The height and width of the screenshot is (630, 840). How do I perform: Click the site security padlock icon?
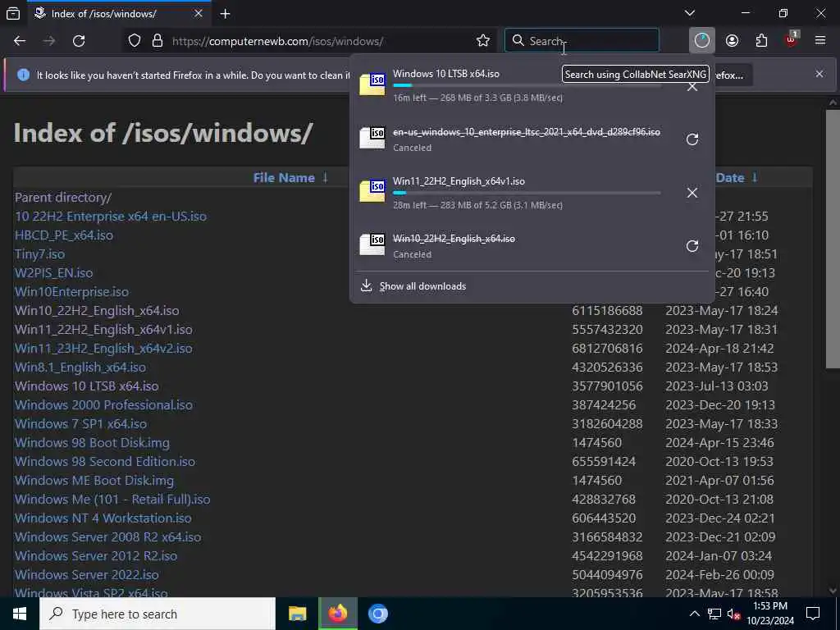(157, 41)
